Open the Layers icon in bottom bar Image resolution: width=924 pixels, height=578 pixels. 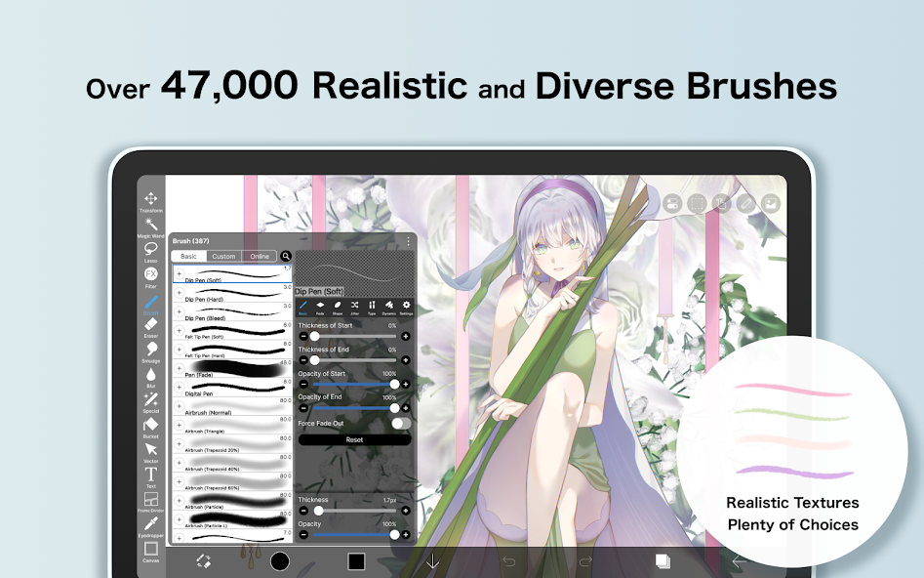[x=663, y=560]
